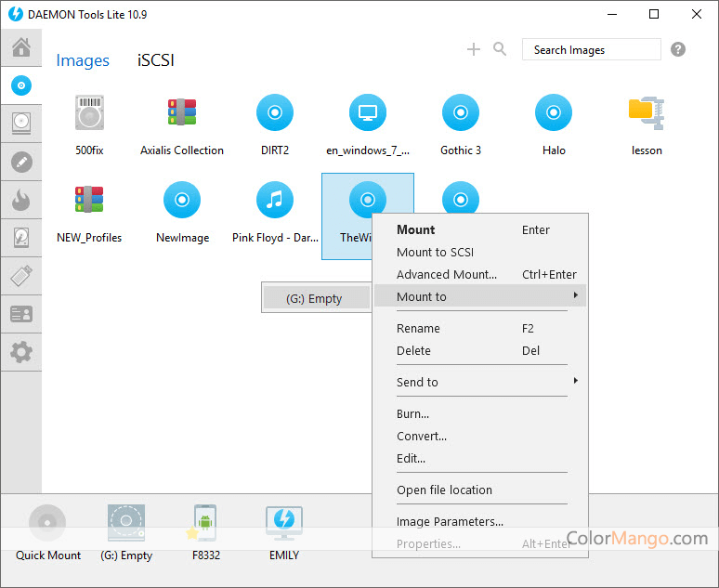719x588 pixels.
Task: Open the USB tools sidebar icon
Action: pos(20,276)
